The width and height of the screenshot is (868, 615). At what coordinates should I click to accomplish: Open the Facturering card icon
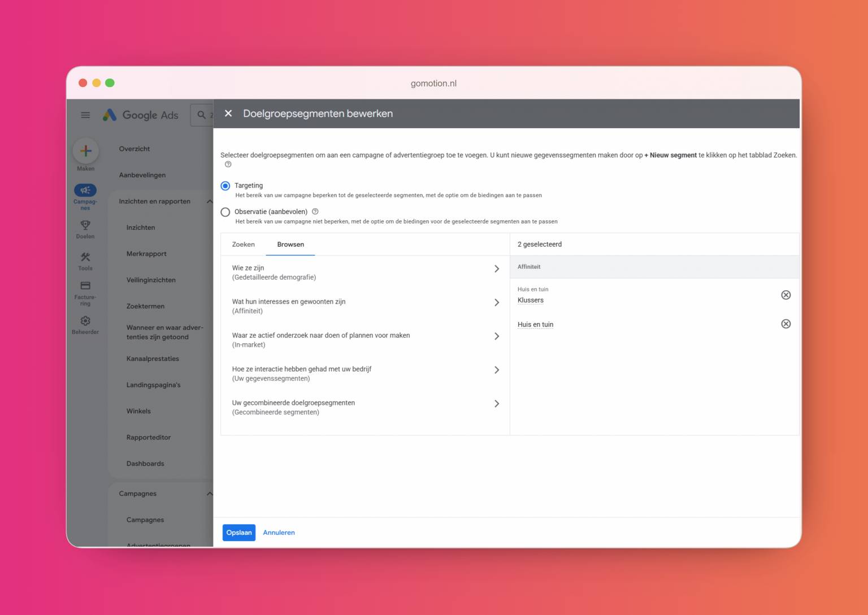pyautogui.click(x=85, y=286)
